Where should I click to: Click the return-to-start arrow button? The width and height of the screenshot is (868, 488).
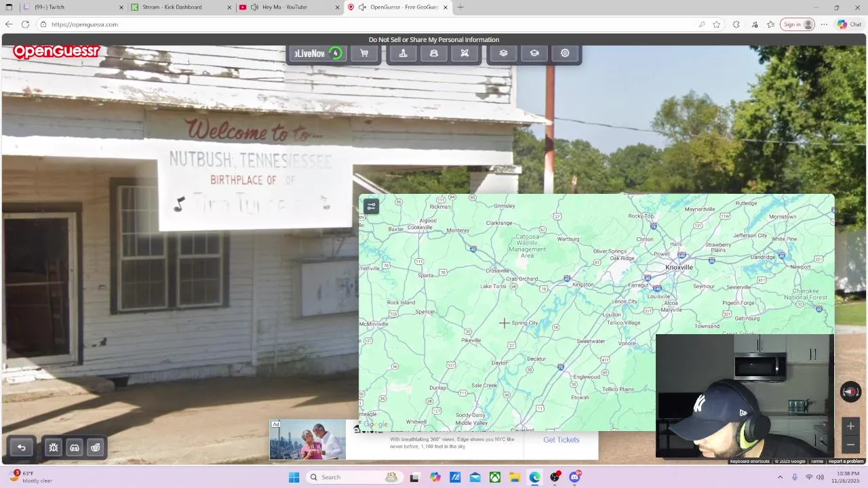(21, 447)
